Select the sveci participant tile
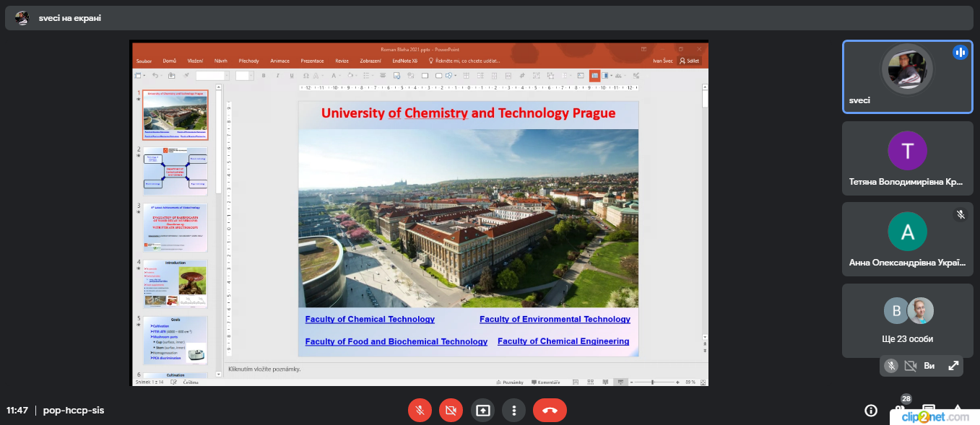The height and width of the screenshot is (425, 980). click(908, 76)
